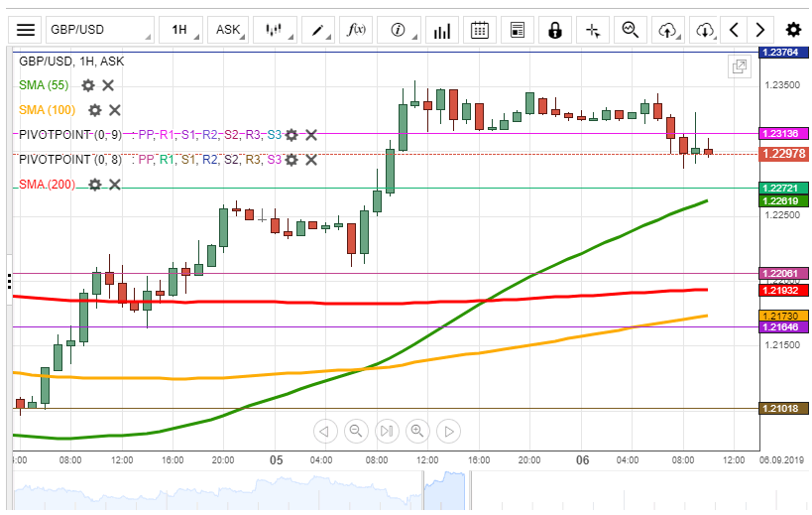Image resolution: width=812 pixels, height=515 pixels.
Task: Enable the crosshair cursor tool
Action: tap(593, 30)
